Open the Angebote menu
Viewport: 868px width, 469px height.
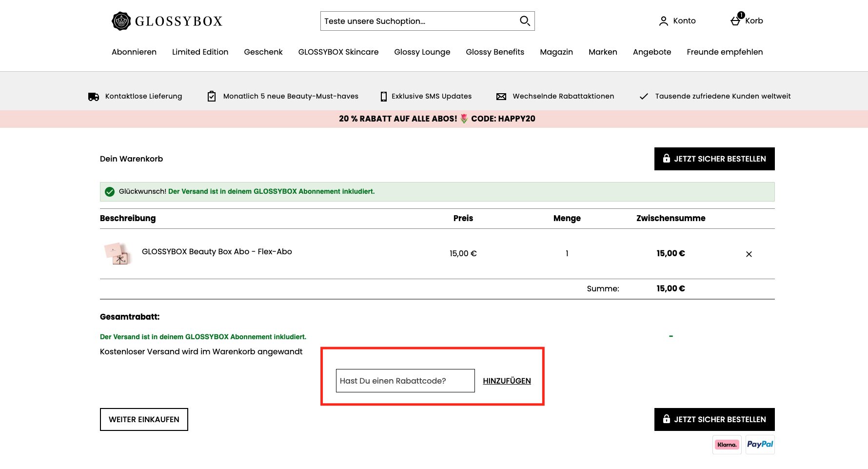652,52
